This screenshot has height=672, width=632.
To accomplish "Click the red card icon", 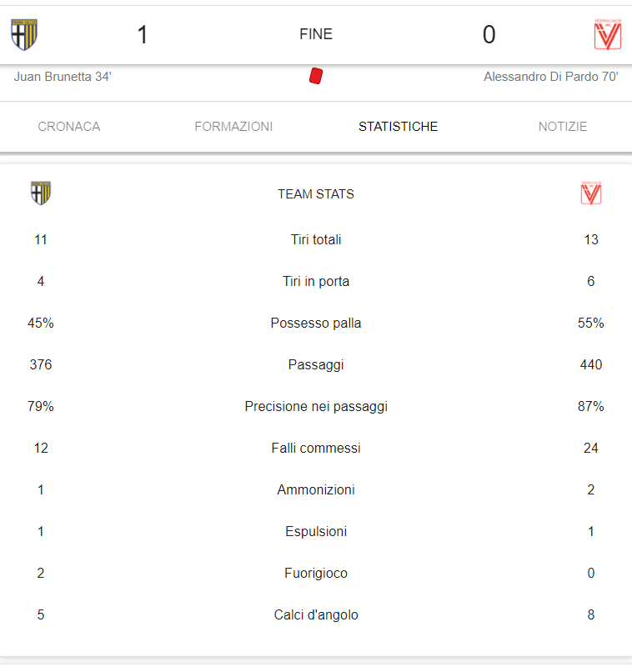I will (x=316, y=76).
